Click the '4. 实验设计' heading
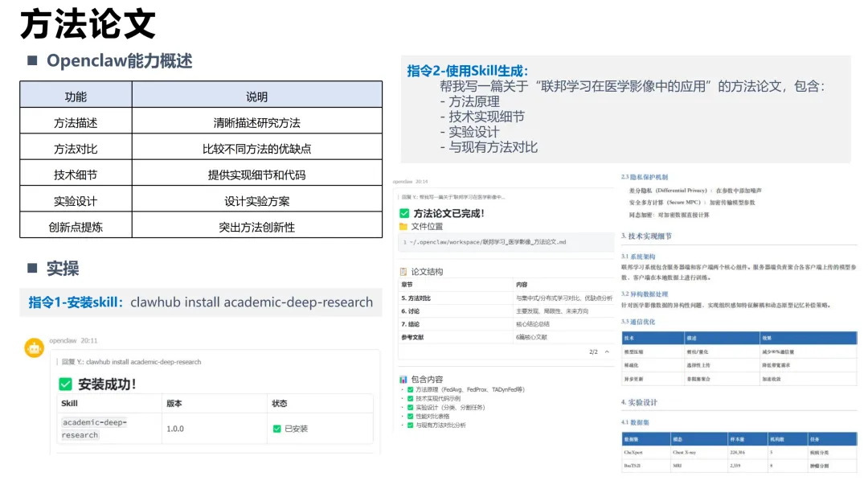This screenshot has width=868, height=489. 640,402
